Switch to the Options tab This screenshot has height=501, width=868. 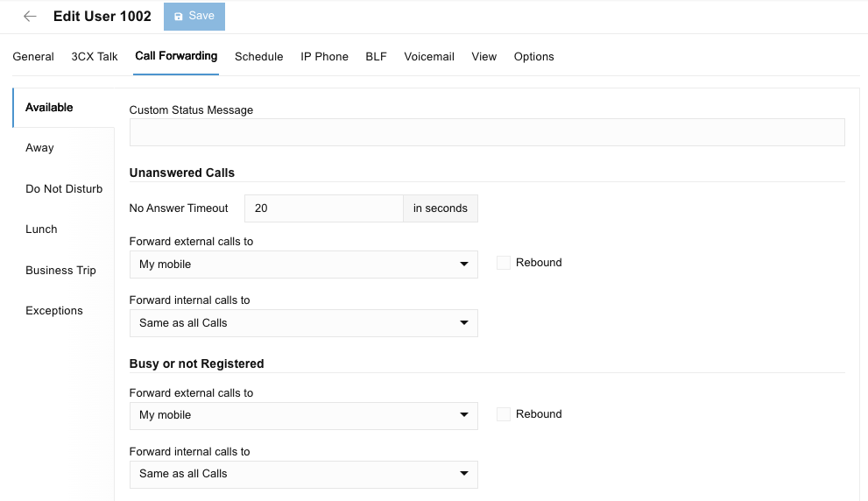pyautogui.click(x=533, y=57)
